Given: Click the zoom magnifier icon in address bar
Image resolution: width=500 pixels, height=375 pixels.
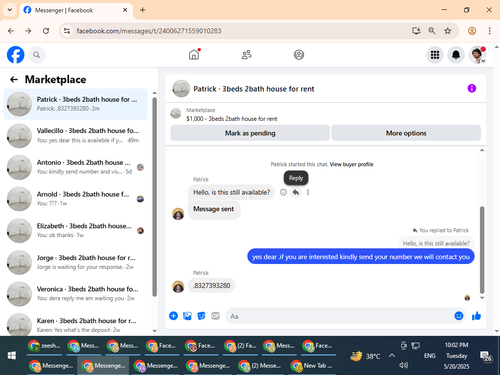Looking at the screenshot, I should point(432,31).
